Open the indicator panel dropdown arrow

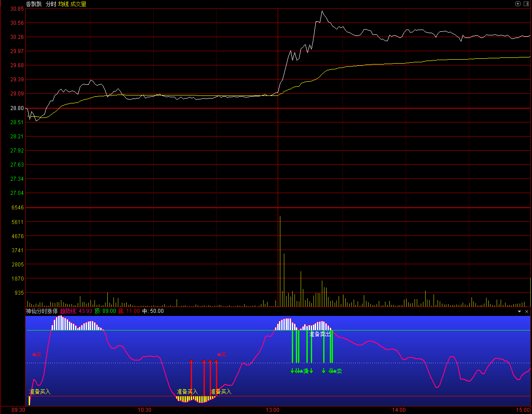point(520,311)
